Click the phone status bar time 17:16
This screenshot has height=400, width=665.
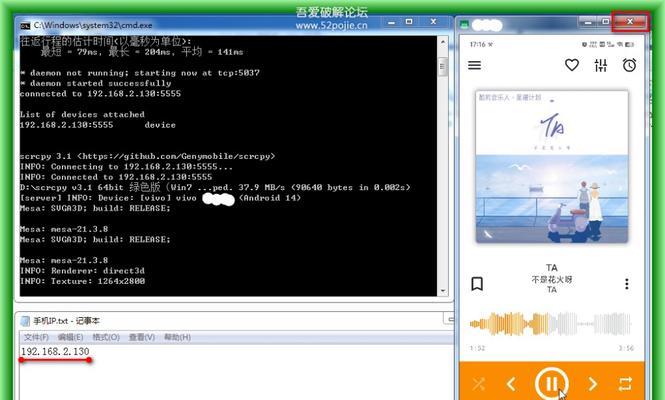click(478, 44)
